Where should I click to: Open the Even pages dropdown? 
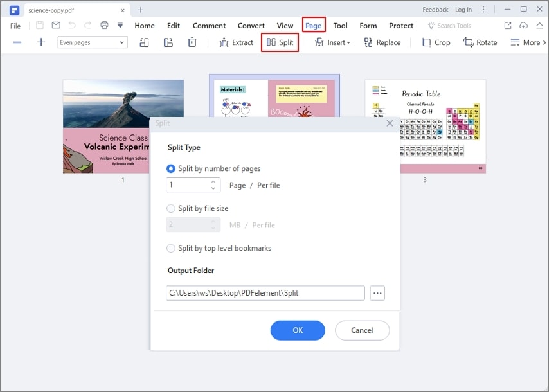coord(93,42)
